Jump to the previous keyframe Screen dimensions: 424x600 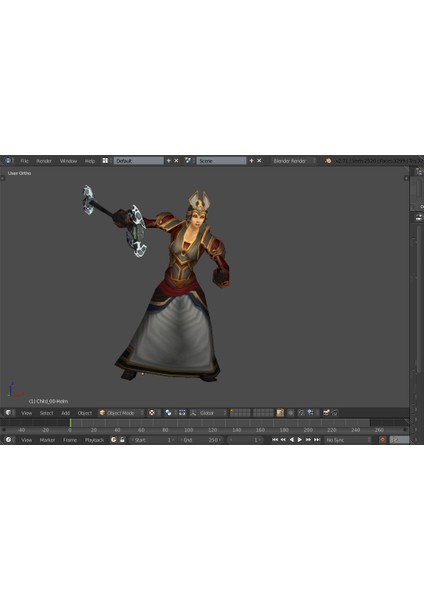click(283, 440)
